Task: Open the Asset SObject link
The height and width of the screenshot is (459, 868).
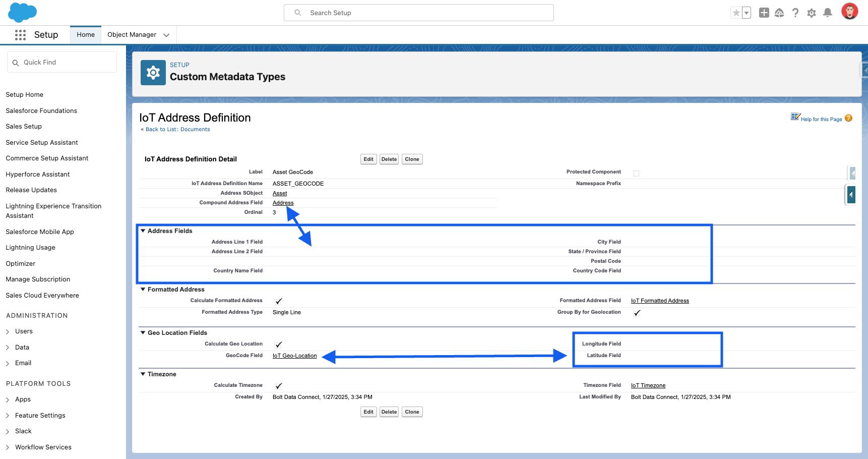Action: tap(280, 194)
